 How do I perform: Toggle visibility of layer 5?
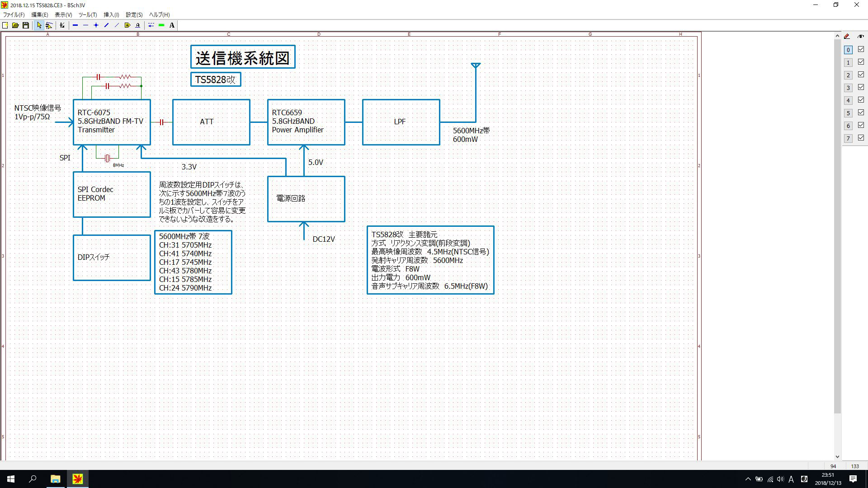click(x=861, y=113)
